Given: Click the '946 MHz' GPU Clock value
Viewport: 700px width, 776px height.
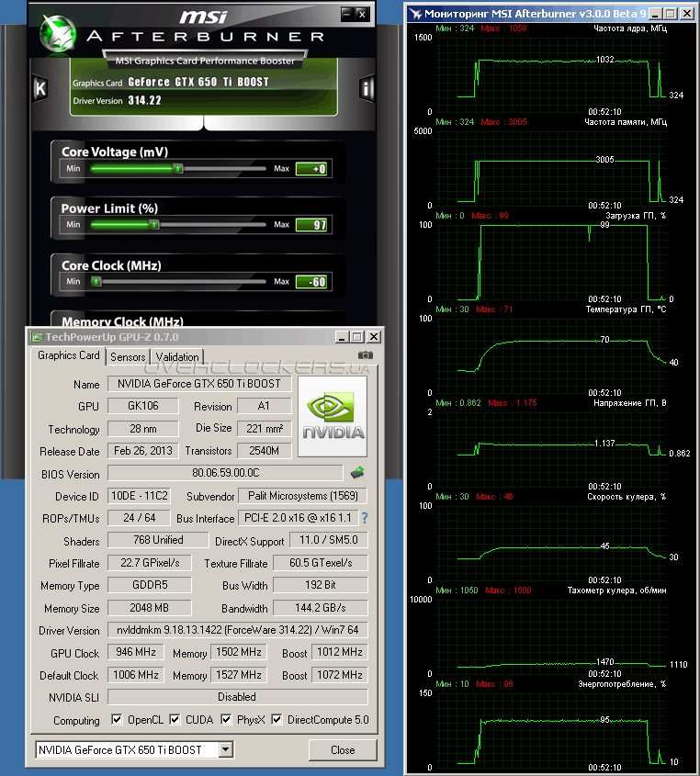Looking at the screenshot, I should click(x=136, y=652).
